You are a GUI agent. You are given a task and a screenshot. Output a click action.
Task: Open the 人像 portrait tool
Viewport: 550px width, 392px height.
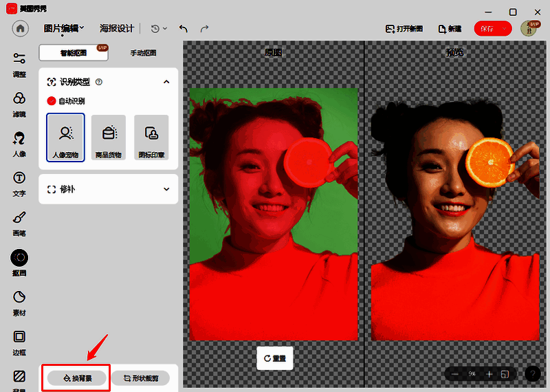tap(19, 143)
